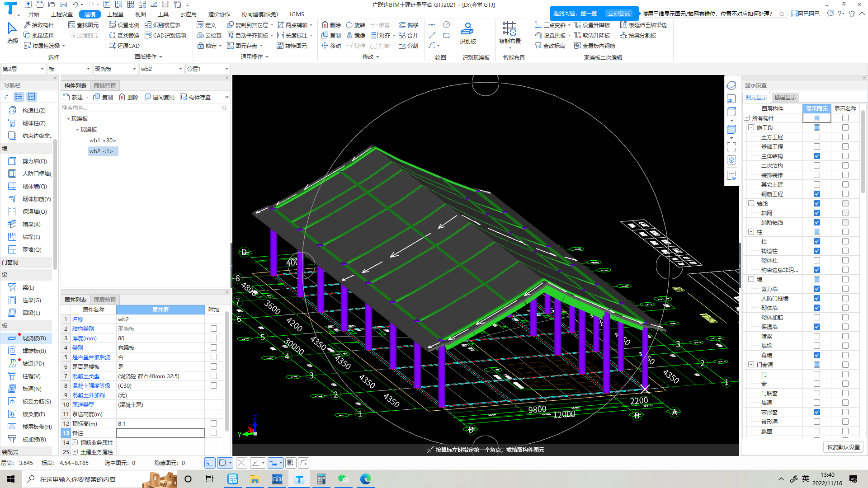Click 批量选择 button
868x488 pixels.
coord(39,35)
